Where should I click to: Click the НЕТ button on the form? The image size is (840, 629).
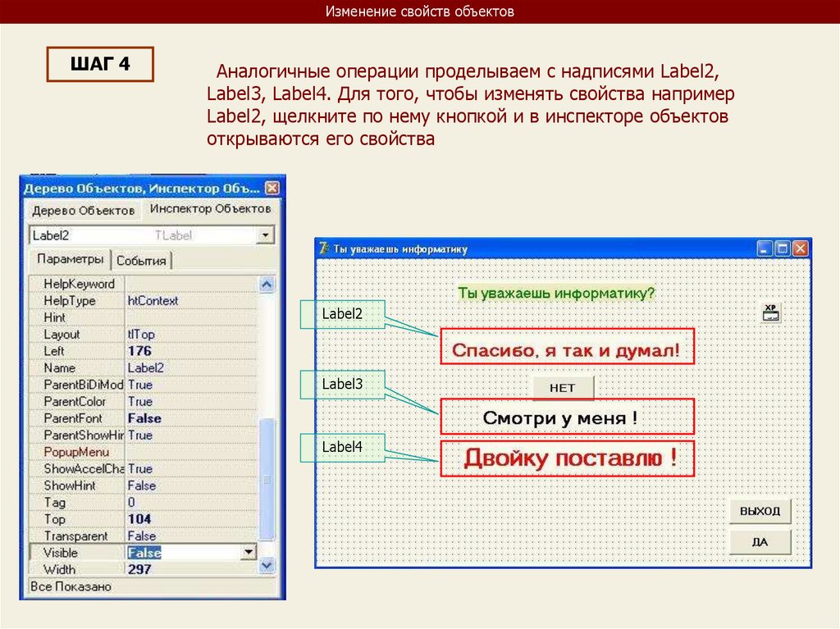click(563, 388)
